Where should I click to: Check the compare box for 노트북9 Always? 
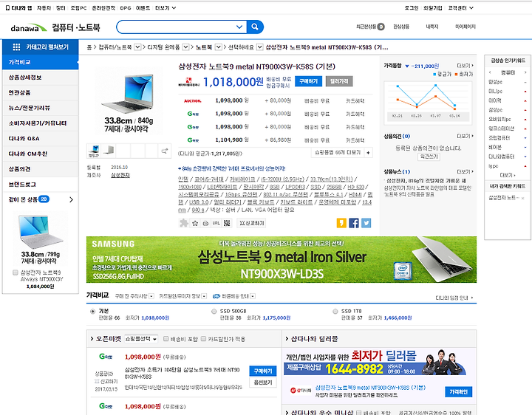[16, 272]
